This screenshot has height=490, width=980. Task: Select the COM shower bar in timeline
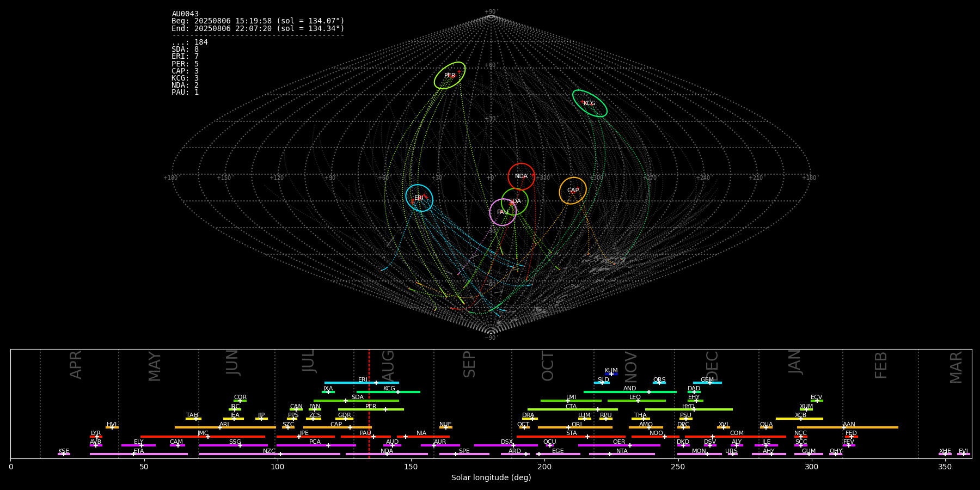tap(736, 437)
